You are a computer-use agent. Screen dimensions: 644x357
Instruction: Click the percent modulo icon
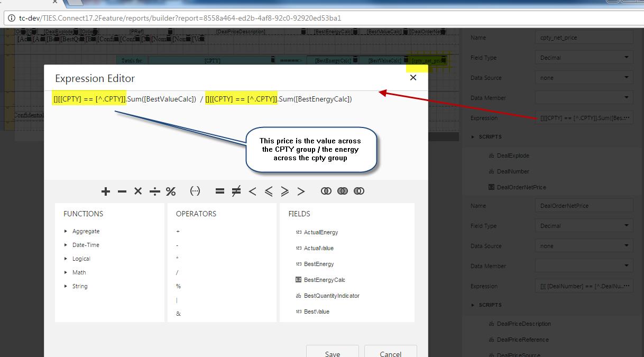pos(171,191)
